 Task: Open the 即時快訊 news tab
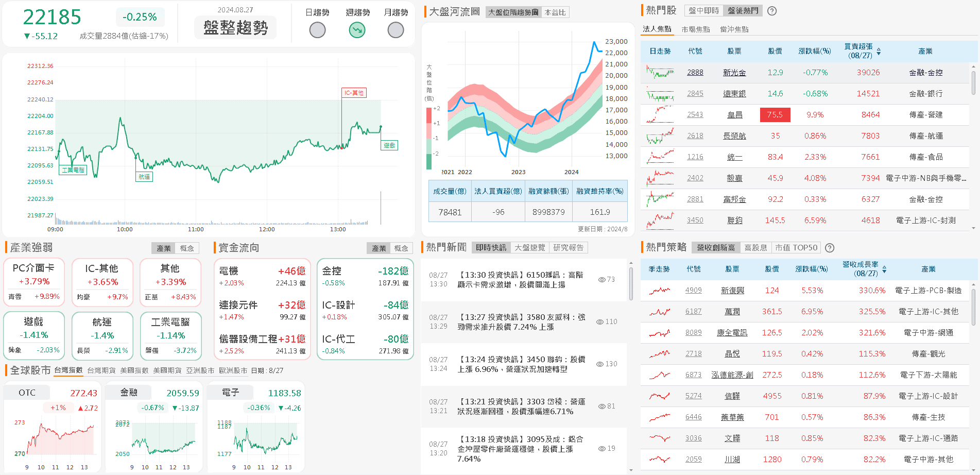(x=491, y=248)
